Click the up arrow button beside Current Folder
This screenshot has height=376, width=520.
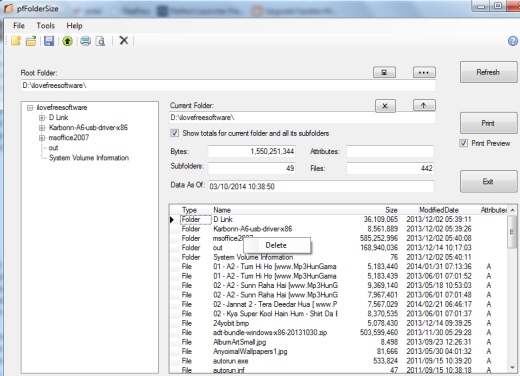click(x=424, y=105)
